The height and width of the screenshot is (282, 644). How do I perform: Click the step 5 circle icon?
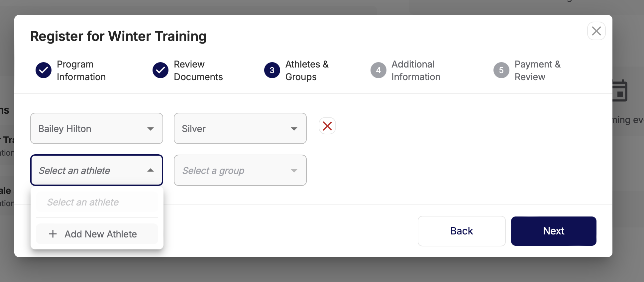coord(501,70)
